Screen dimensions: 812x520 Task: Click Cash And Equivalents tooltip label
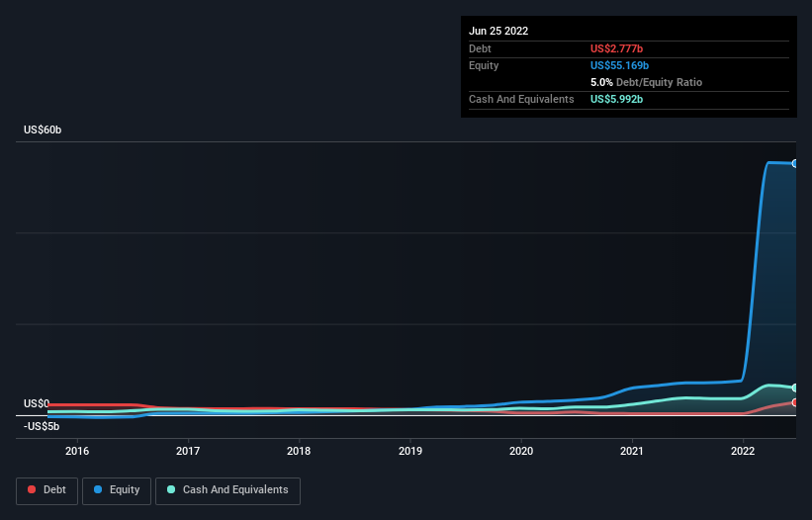(521, 99)
